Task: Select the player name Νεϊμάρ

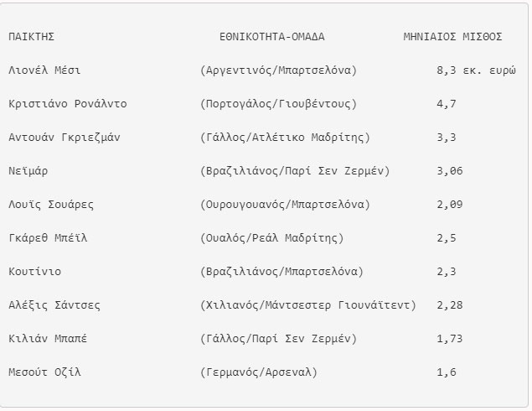Action: point(28,171)
